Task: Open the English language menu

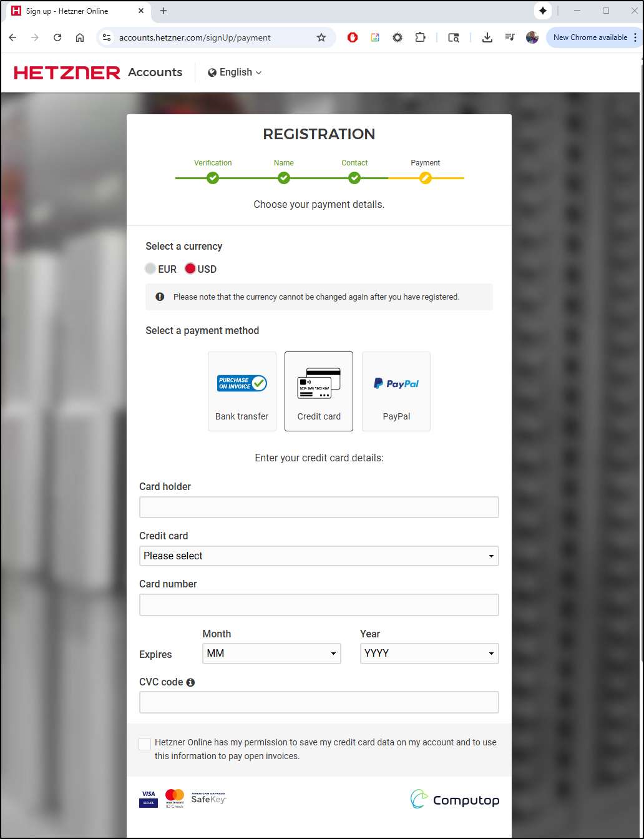Action: point(235,72)
